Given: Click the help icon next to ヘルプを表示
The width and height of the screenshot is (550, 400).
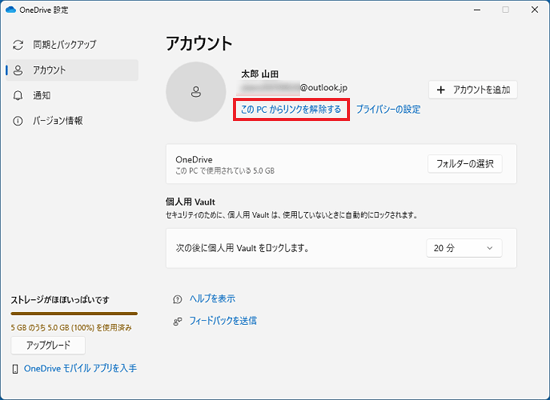Looking at the screenshot, I should (177, 299).
